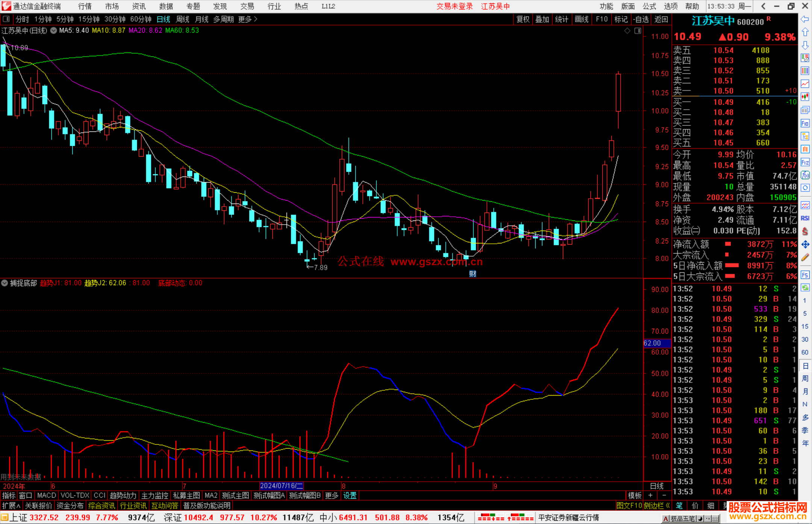
Task: Select the 主力监控 indicator tab
Action: tap(155, 495)
